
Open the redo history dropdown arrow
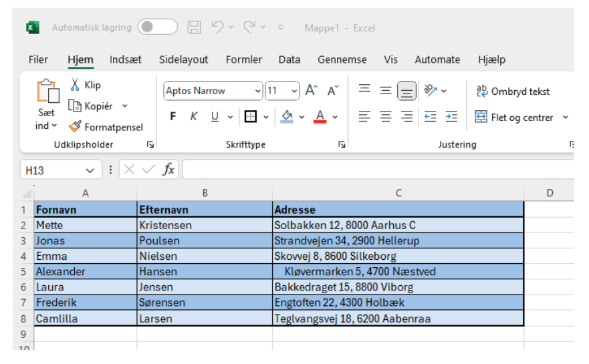coord(263,27)
